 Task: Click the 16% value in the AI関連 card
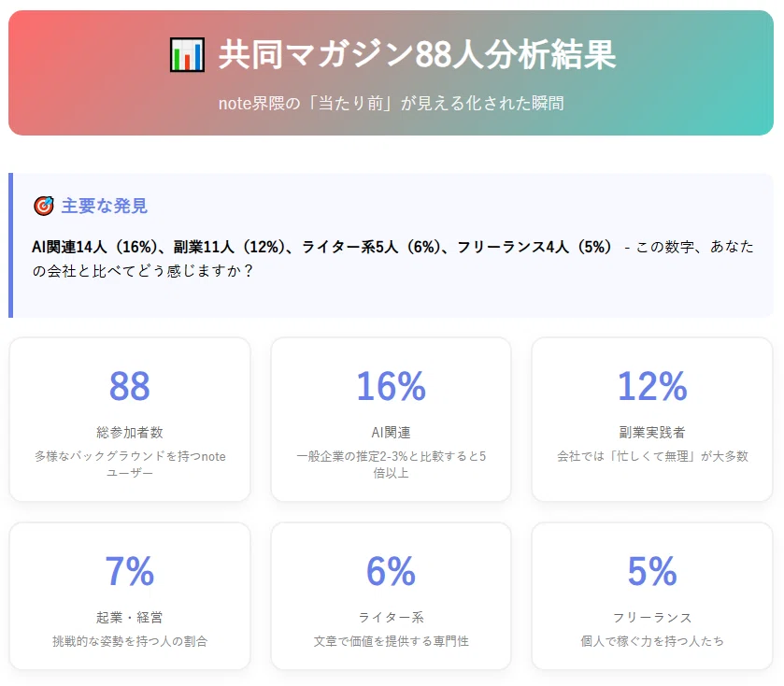coord(391,387)
